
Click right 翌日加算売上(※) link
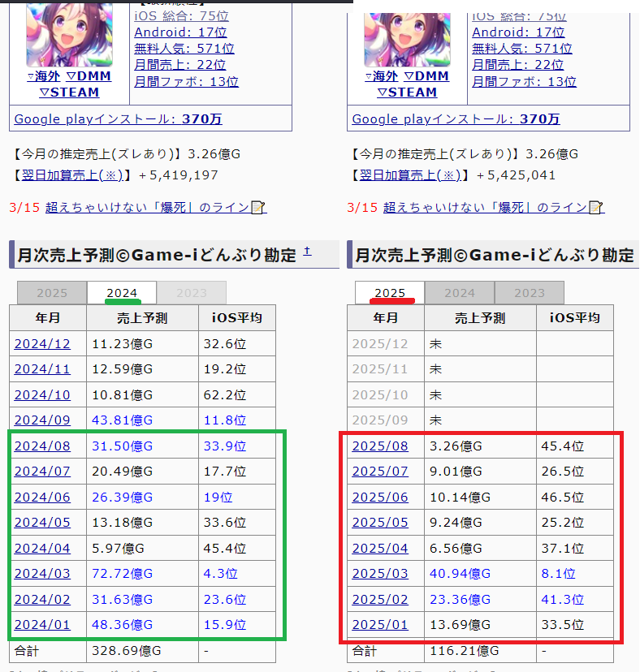[410, 175]
